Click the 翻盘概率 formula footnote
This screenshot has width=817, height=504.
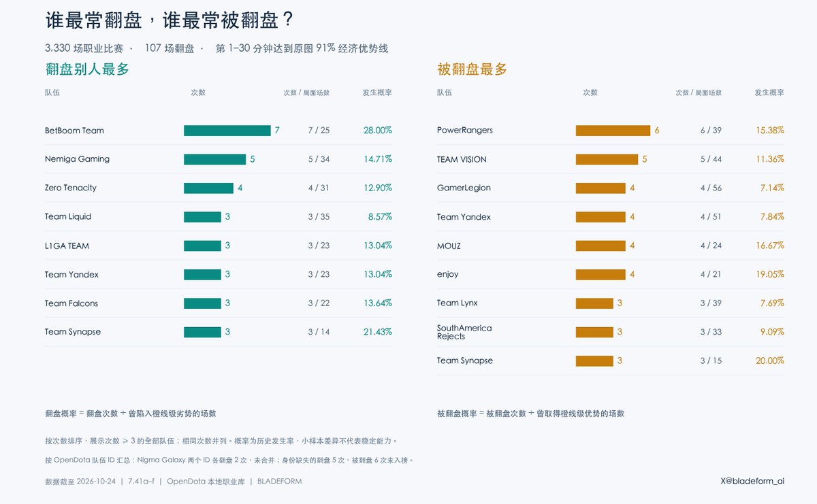coord(131,414)
